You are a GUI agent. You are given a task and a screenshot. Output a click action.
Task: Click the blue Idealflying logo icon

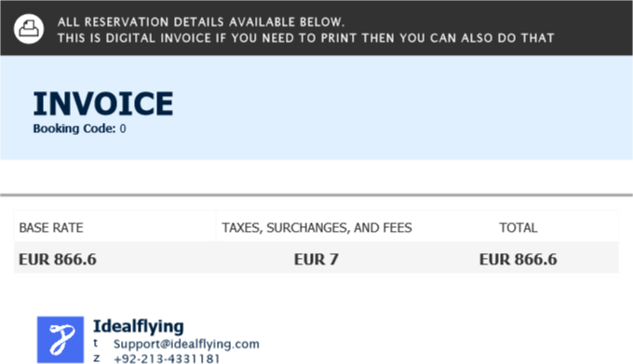click(61, 340)
